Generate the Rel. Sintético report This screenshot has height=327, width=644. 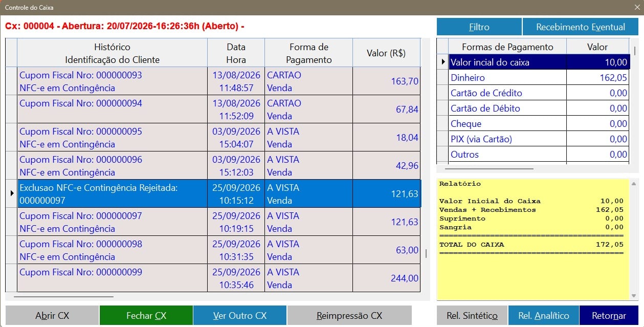[x=472, y=316]
